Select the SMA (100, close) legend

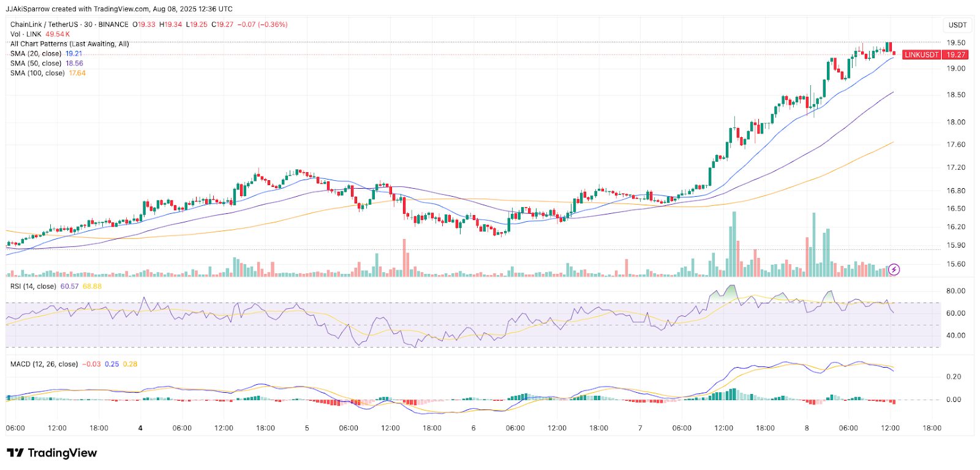coord(37,74)
